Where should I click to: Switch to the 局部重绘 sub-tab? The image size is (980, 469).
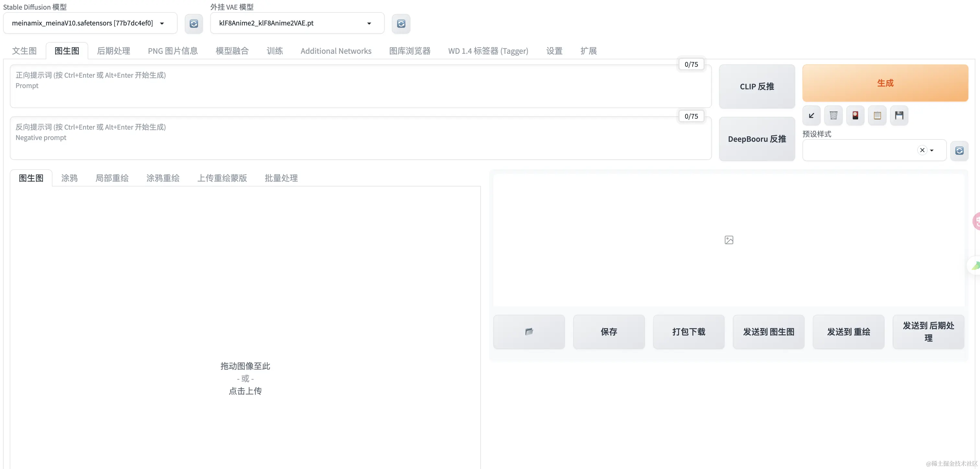click(x=112, y=178)
